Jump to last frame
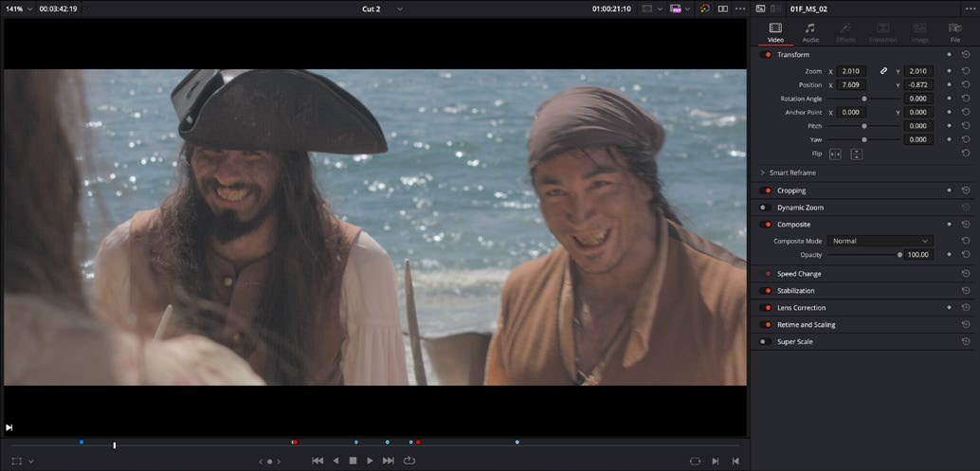This screenshot has width=980, height=471. tap(389, 461)
